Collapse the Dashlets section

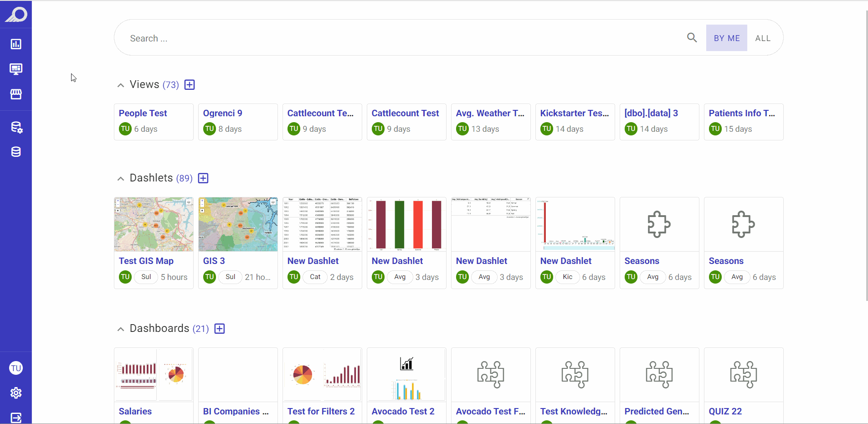(121, 179)
